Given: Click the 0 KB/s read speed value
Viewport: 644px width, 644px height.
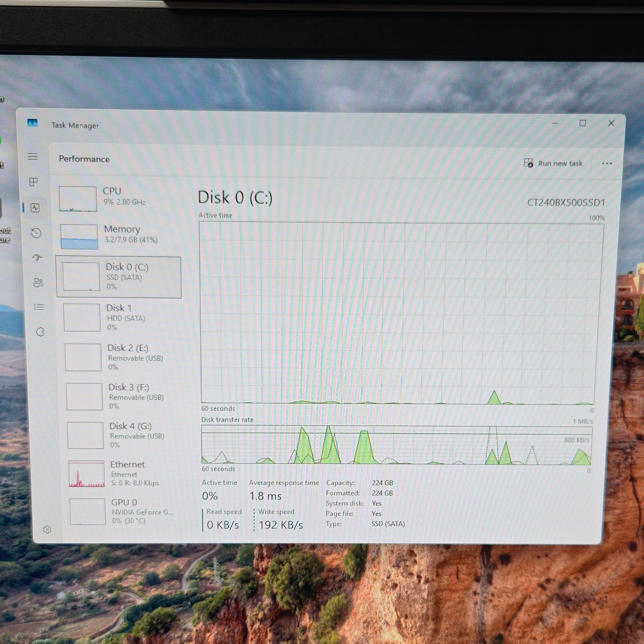Looking at the screenshot, I should click(x=223, y=525).
